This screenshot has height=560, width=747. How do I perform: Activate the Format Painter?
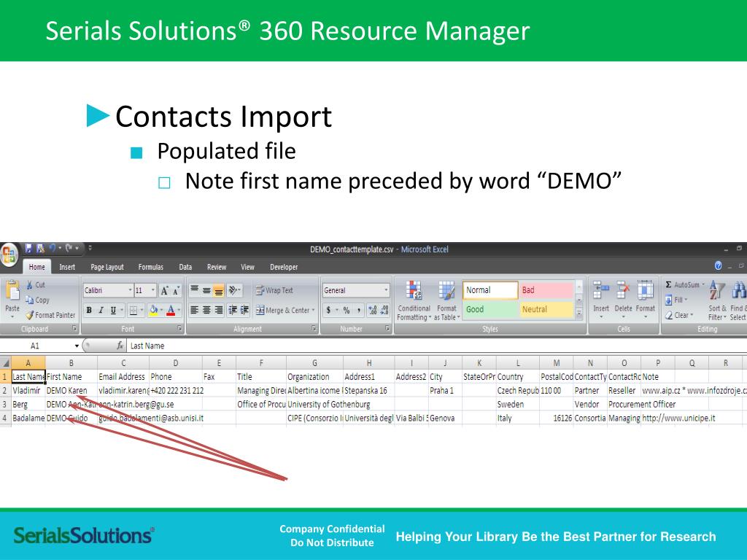point(50,315)
